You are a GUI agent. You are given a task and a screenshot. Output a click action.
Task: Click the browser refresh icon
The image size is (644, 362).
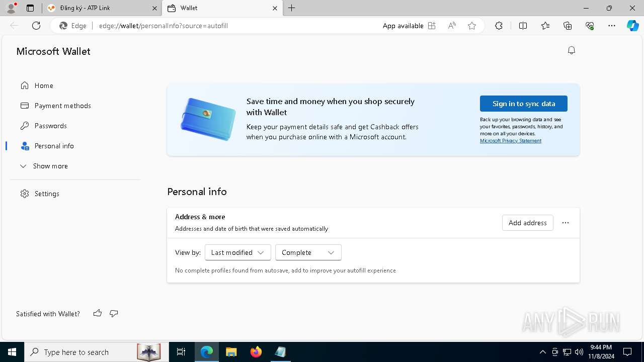(36, 26)
